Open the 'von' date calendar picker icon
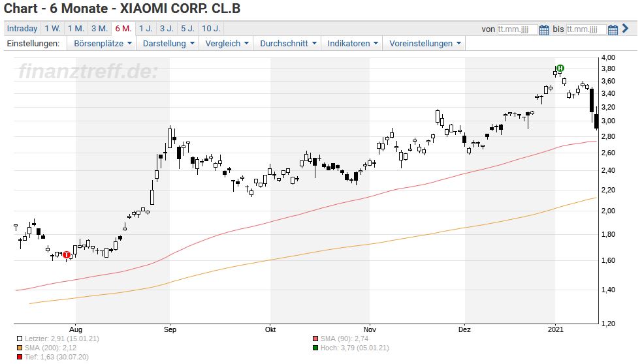642x364 pixels. [544, 29]
